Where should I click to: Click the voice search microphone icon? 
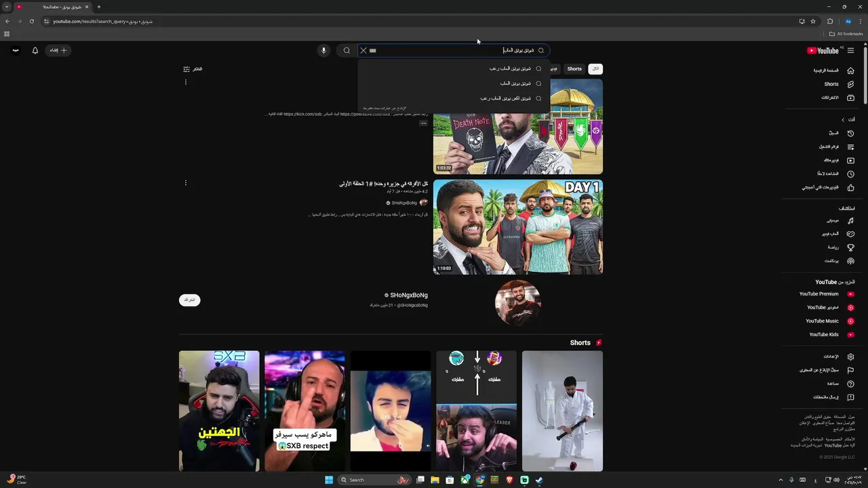click(x=323, y=50)
